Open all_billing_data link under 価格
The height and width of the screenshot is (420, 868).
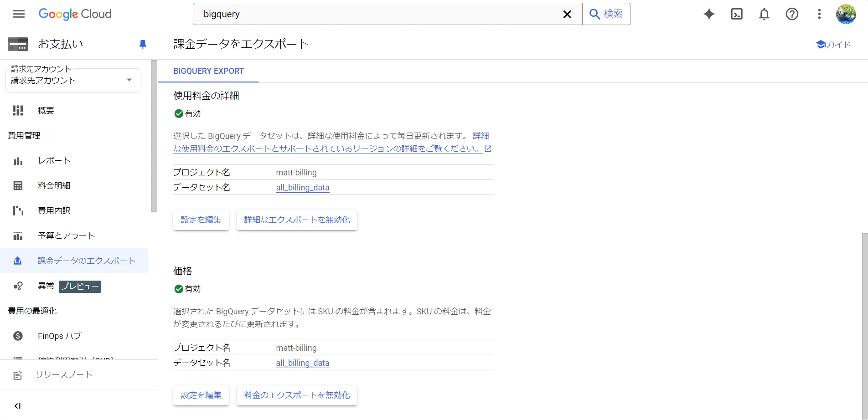click(303, 363)
